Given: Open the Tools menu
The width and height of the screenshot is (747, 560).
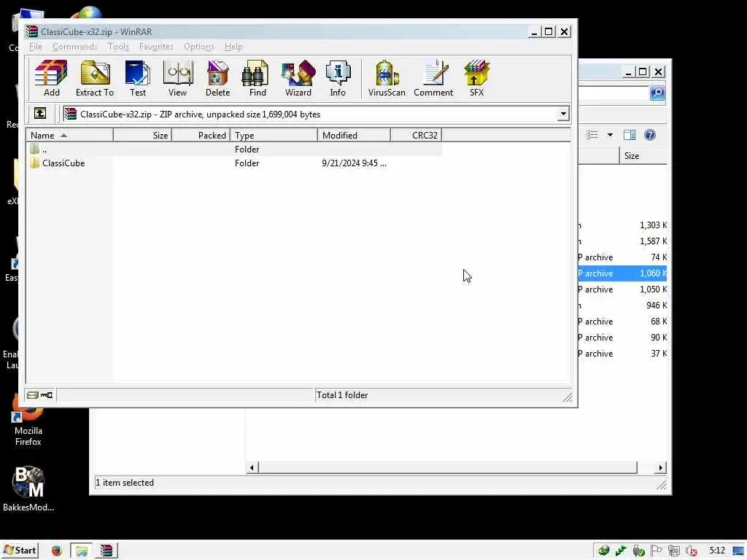Looking at the screenshot, I should (118, 47).
